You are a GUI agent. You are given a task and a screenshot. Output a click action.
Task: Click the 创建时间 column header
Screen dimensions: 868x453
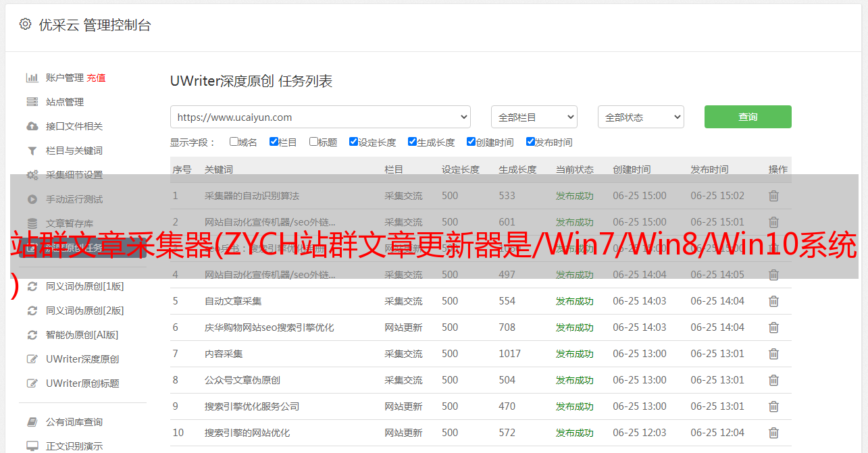(x=632, y=169)
